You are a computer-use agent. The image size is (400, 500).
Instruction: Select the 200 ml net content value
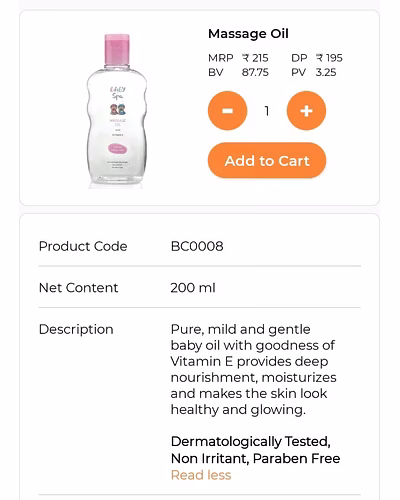(x=193, y=288)
